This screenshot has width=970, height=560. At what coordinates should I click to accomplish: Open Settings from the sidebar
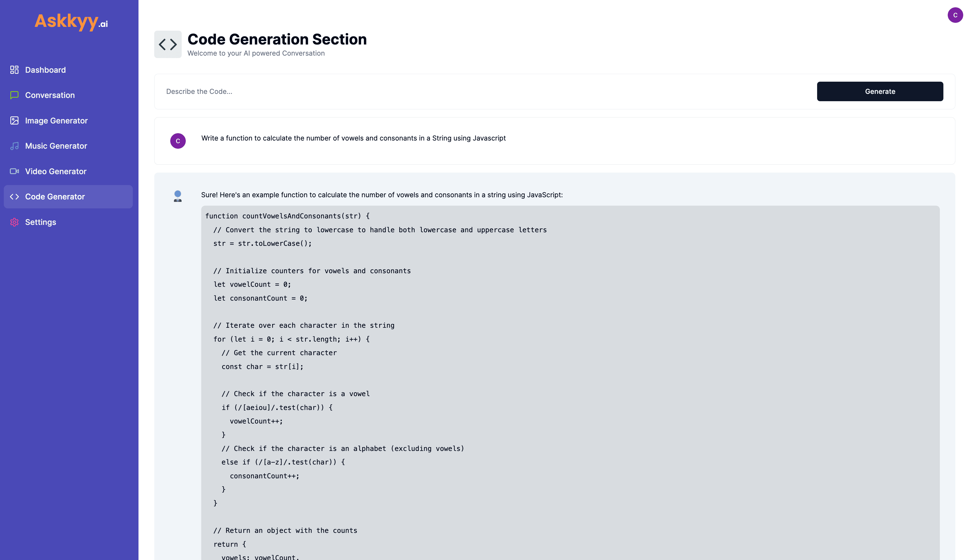point(40,222)
